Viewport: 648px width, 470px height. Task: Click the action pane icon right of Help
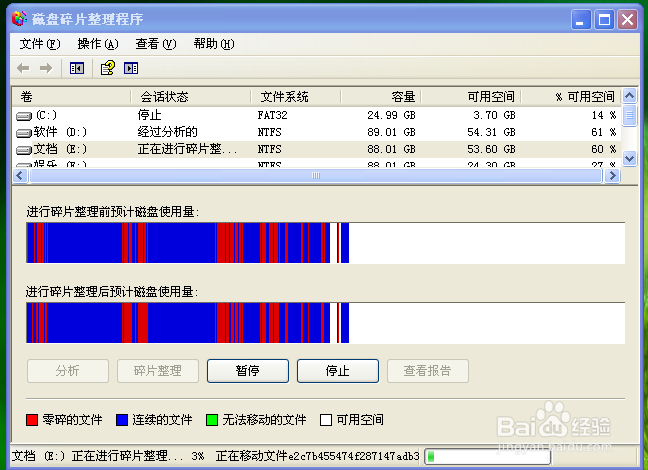(x=131, y=68)
